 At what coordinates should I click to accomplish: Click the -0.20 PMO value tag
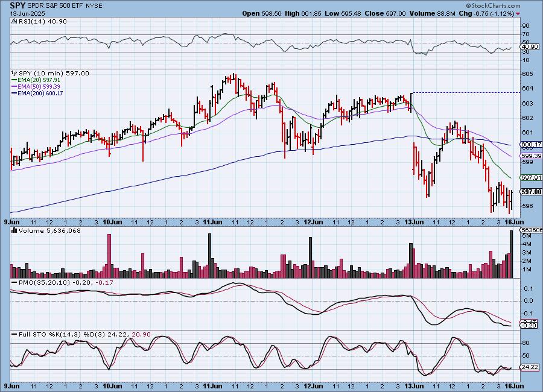pos(529,326)
